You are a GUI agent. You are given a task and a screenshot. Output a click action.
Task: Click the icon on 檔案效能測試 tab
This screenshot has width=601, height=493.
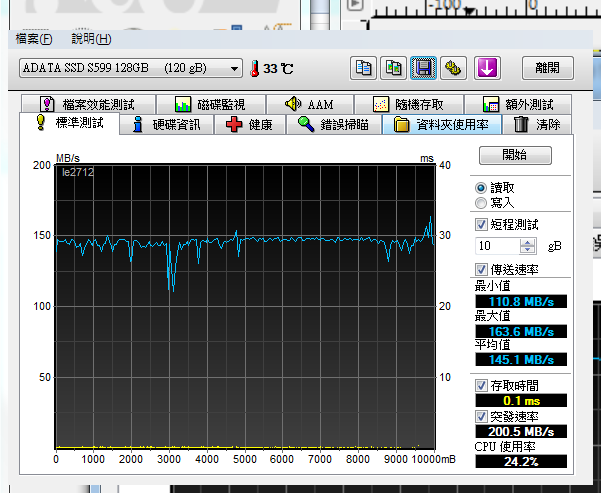47,104
